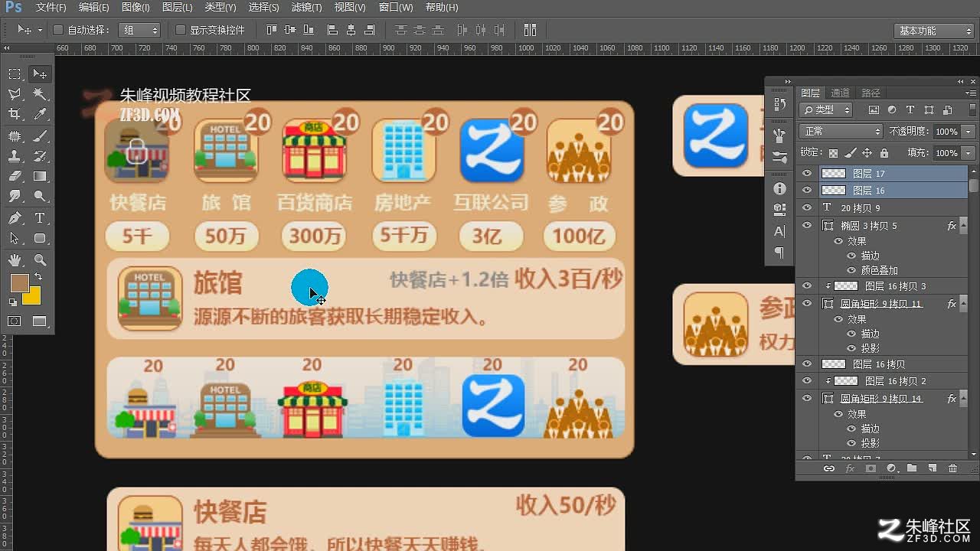Select the Zoom tool

tap(40, 260)
